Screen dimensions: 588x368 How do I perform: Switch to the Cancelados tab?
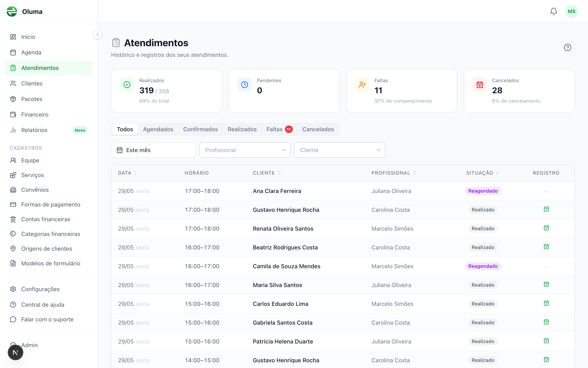click(x=318, y=129)
